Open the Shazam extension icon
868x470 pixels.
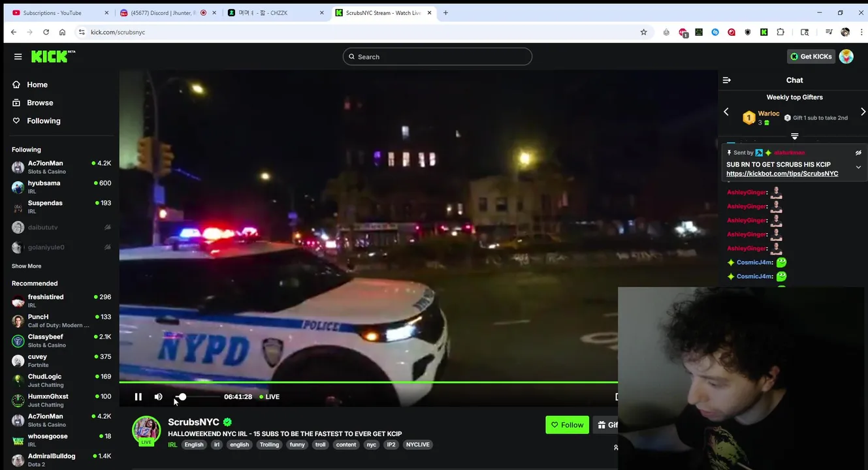(x=715, y=32)
